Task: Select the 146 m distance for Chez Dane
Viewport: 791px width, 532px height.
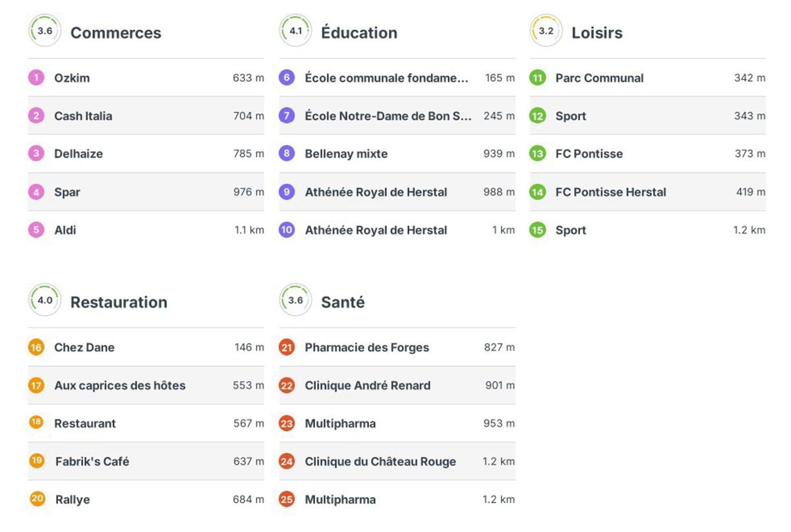Action: click(x=249, y=347)
